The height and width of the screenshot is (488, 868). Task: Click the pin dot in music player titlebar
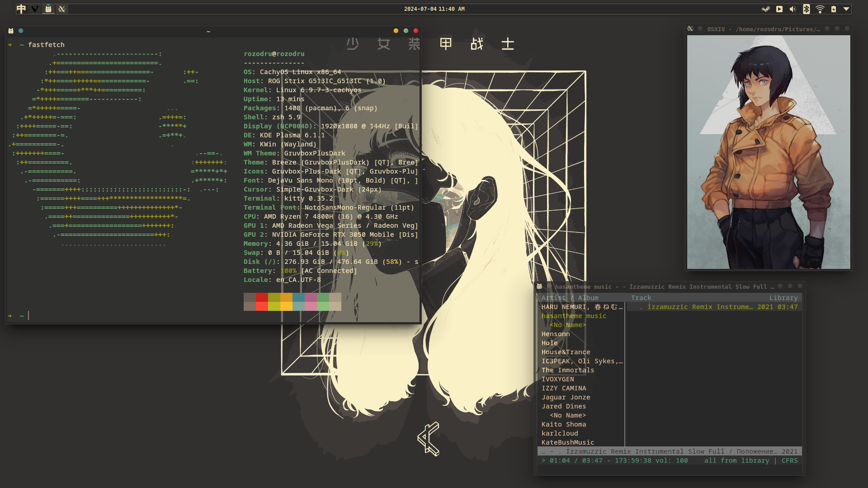pyautogui.click(x=549, y=286)
